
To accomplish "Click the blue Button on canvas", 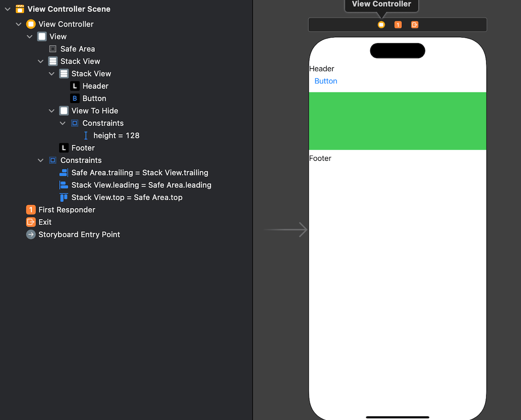I will click(x=326, y=81).
